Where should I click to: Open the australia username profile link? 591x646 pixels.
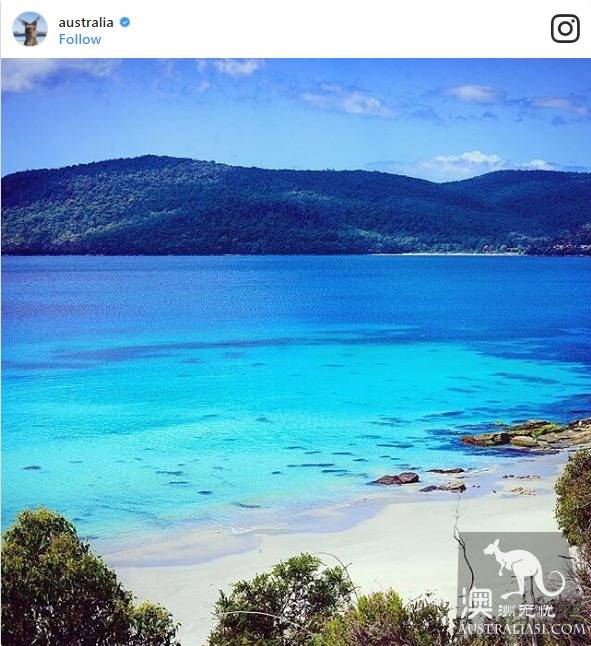pyautogui.click(x=86, y=22)
